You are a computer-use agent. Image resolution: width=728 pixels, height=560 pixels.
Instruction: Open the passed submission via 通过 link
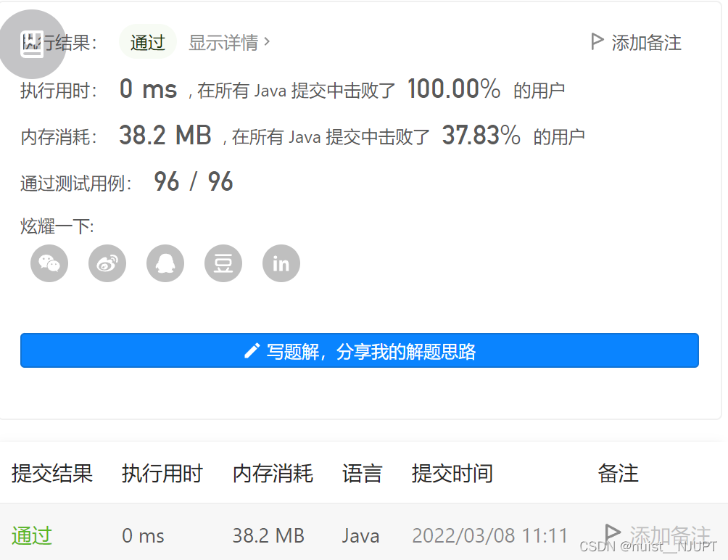click(x=31, y=535)
